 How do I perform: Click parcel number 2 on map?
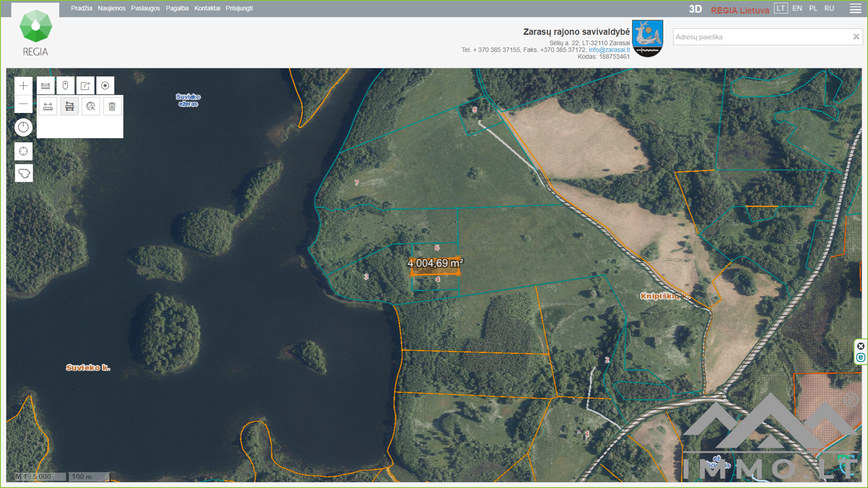click(x=607, y=360)
